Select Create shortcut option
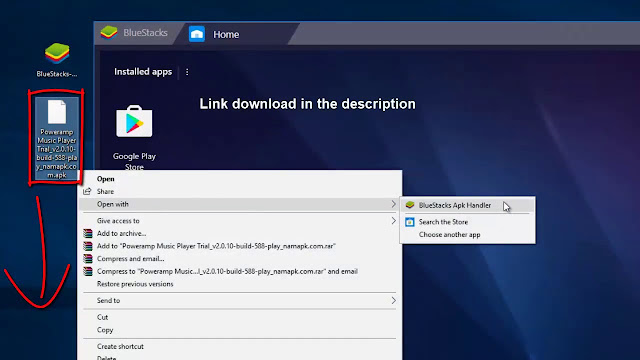 point(120,347)
